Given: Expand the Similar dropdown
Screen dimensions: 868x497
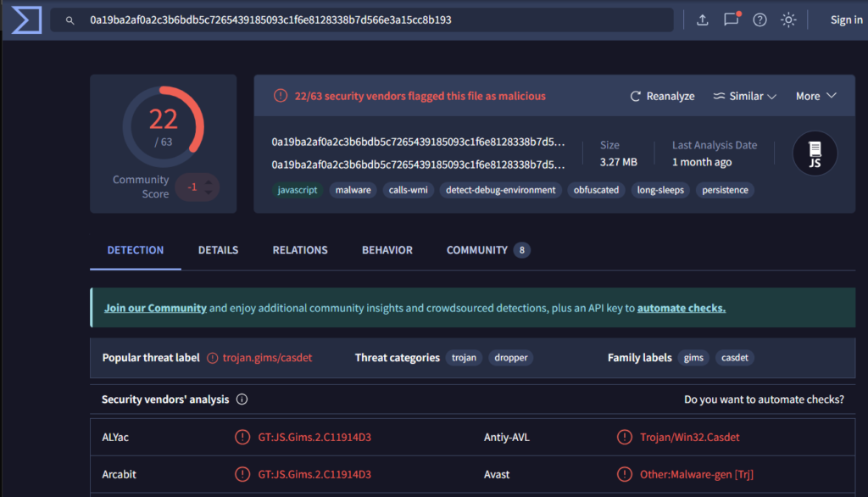Looking at the screenshot, I should coord(745,96).
